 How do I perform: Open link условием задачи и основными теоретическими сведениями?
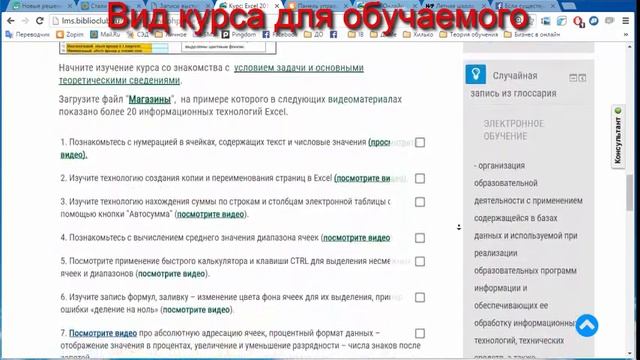pyautogui.click(x=211, y=74)
